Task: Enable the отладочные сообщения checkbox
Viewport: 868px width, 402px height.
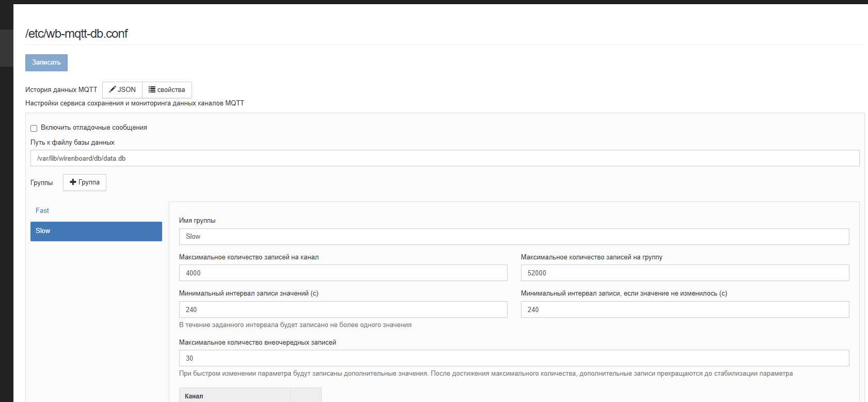Action: (x=34, y=128)
